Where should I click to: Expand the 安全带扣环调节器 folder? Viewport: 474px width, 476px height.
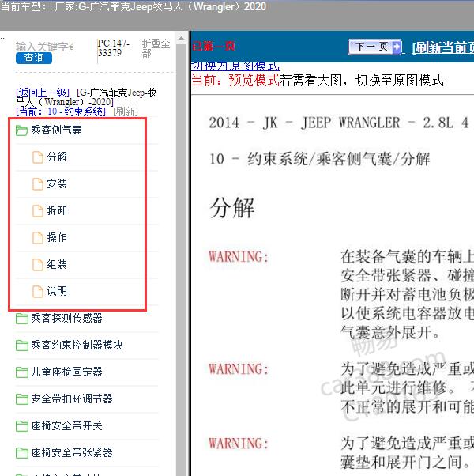[72, 399]
